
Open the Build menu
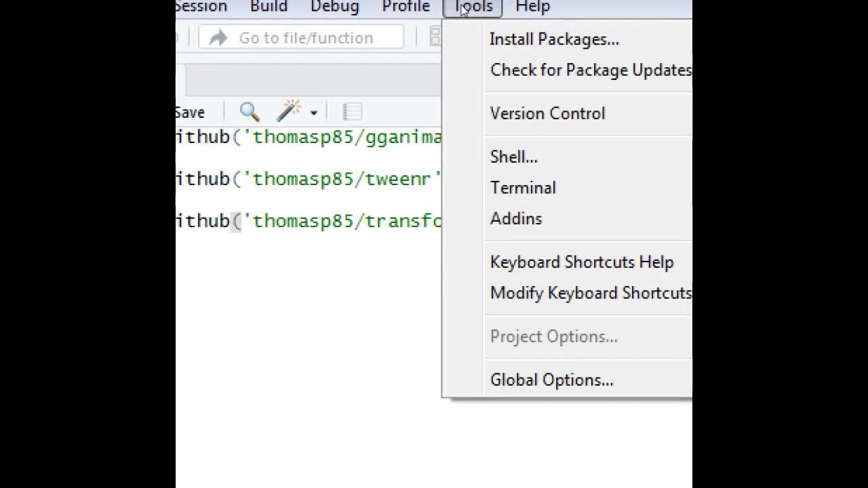[269, 7]
